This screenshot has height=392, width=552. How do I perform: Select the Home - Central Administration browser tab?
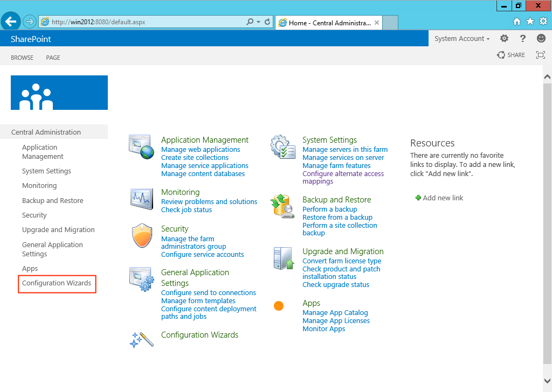328,23
